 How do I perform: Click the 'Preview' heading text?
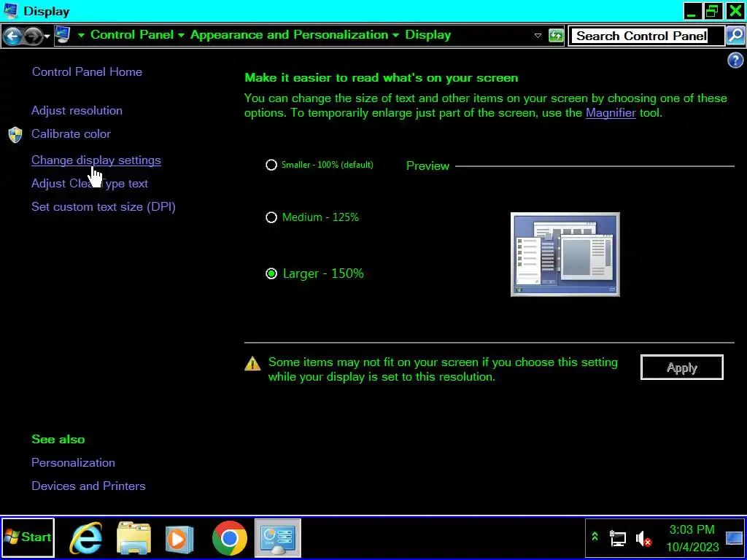tap(427, 166)
